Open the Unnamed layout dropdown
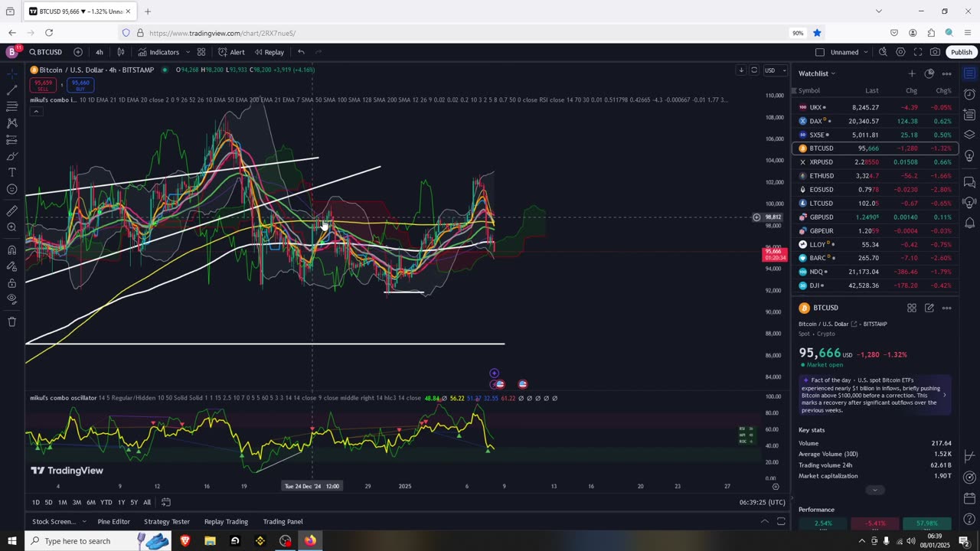The width and height of the screenshot is (980, 551). pos(849,52)
